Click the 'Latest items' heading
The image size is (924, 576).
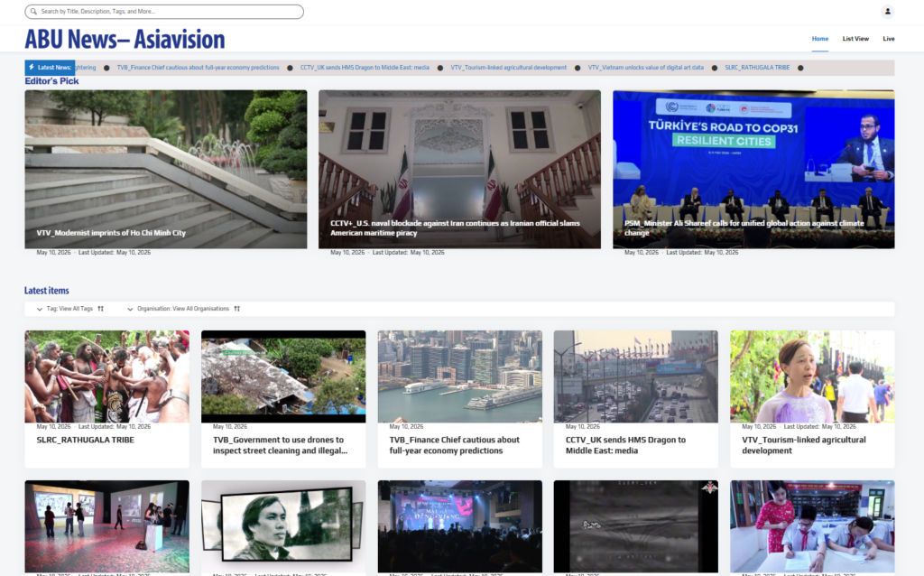click(47, 291)
